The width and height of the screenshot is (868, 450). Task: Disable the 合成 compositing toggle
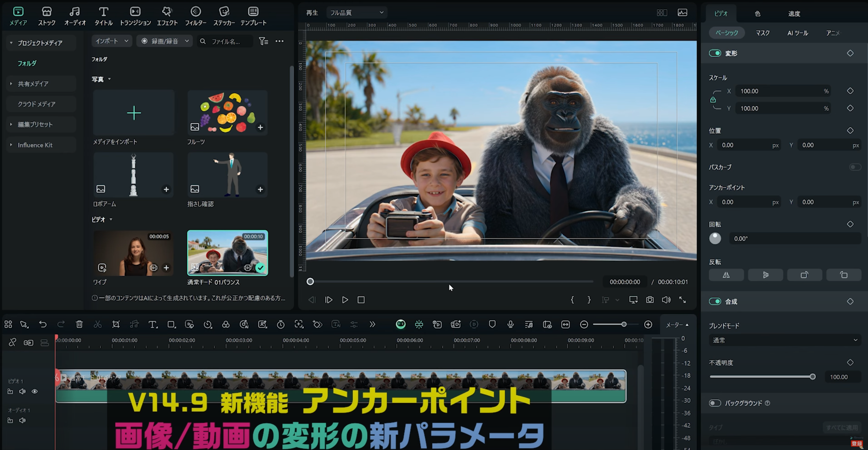715,301
